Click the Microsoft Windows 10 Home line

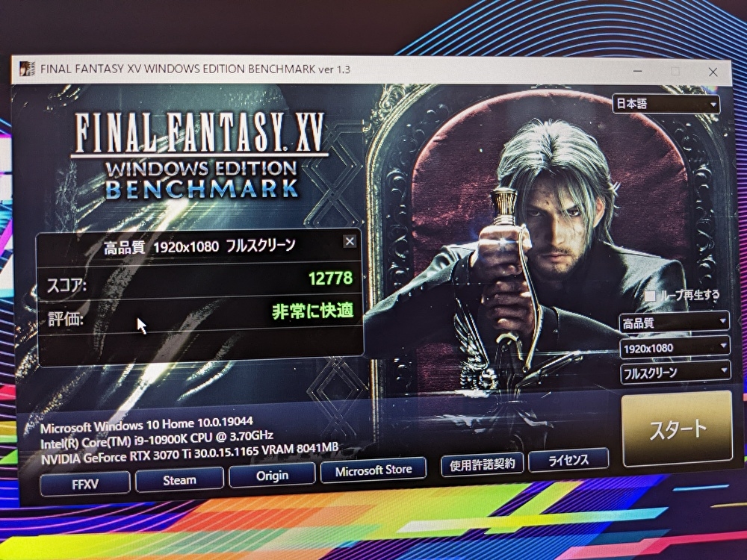click(146, 424)
